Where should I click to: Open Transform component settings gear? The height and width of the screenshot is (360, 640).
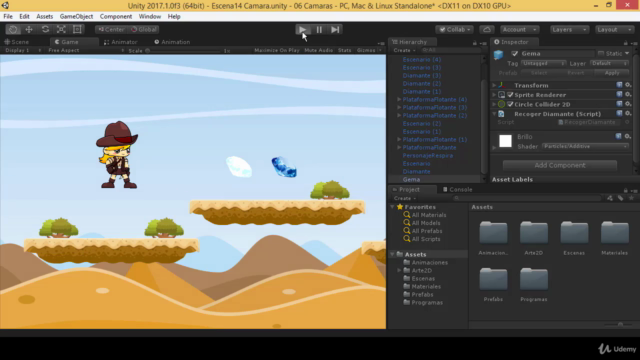(628, 85)
